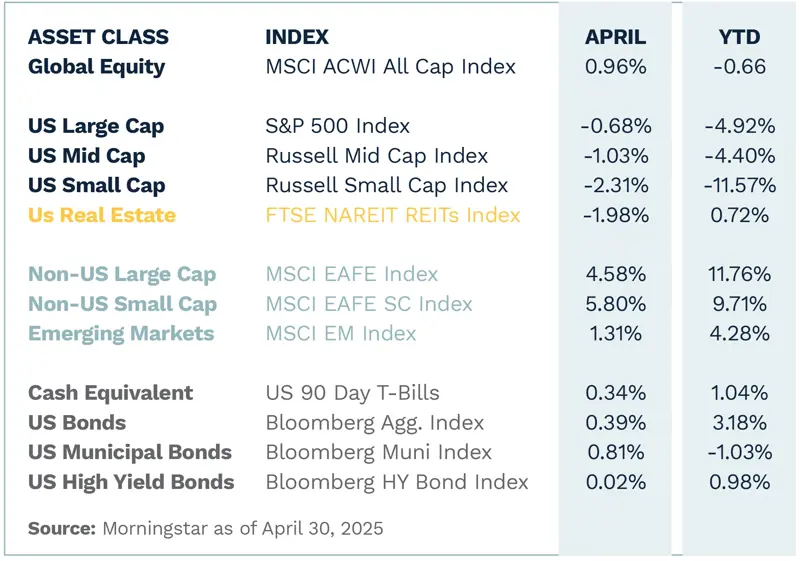800x561 pixels.
Task: Click the Bloomberg Agg. Index text
Action: coord(375,423)
